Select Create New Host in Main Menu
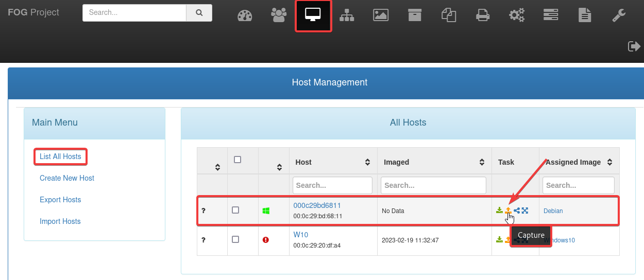 pos(67,178)
